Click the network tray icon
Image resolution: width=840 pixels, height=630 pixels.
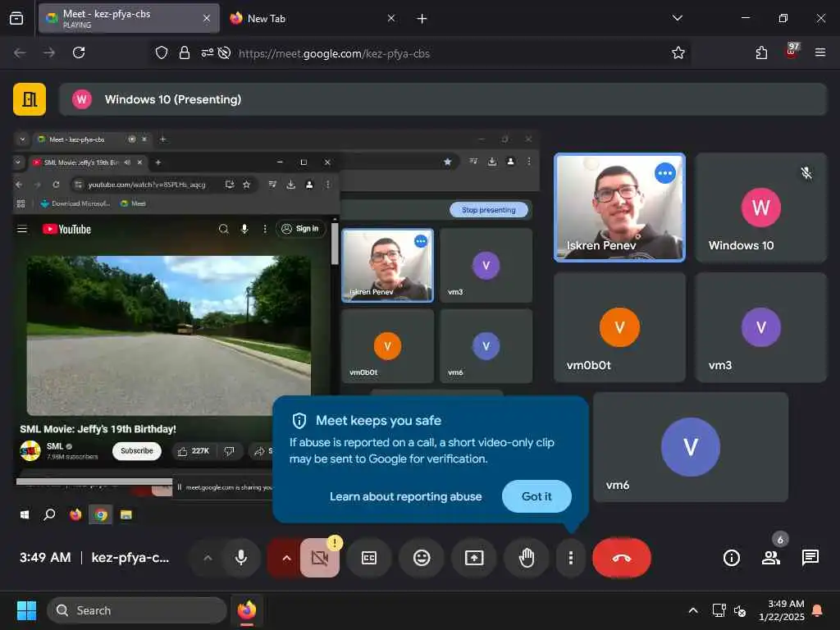719,610
